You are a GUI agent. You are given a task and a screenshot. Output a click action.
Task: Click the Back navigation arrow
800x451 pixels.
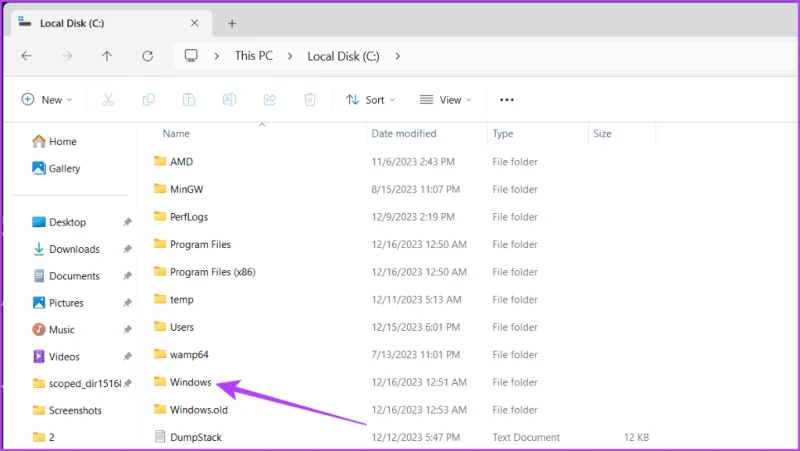click(27, 56)
